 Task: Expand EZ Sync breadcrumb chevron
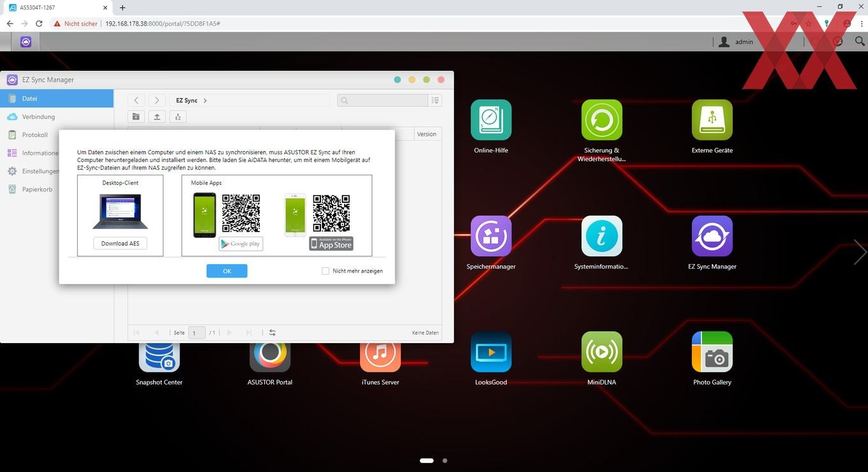coord(205,101)
